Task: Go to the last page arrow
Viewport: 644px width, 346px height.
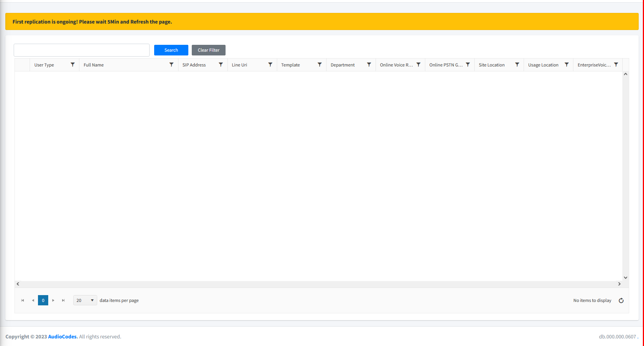Action: pos(63,300)
